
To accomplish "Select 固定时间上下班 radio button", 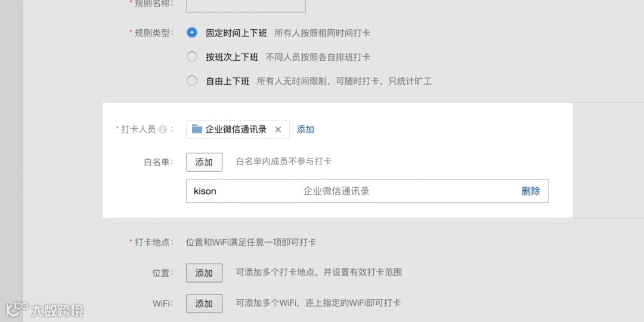I will tap(192, 32).
